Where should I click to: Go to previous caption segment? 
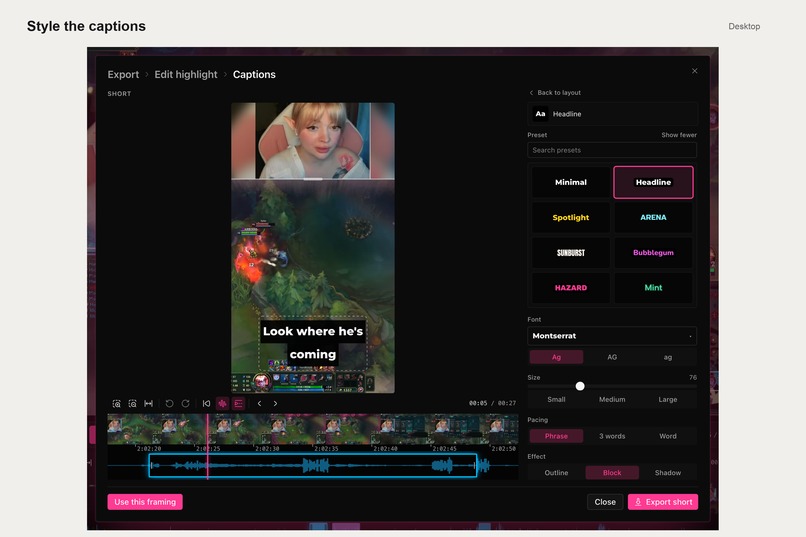coord(260,403)
